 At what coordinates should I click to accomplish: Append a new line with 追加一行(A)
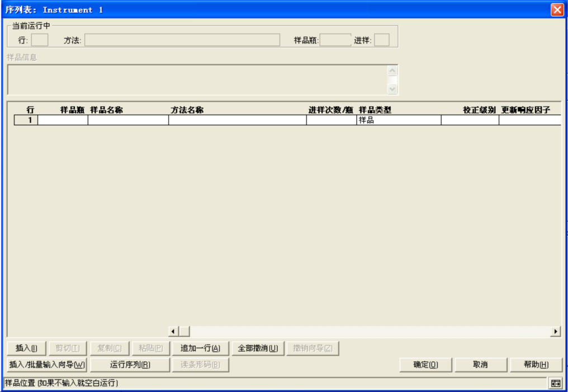tap(200, 347)
